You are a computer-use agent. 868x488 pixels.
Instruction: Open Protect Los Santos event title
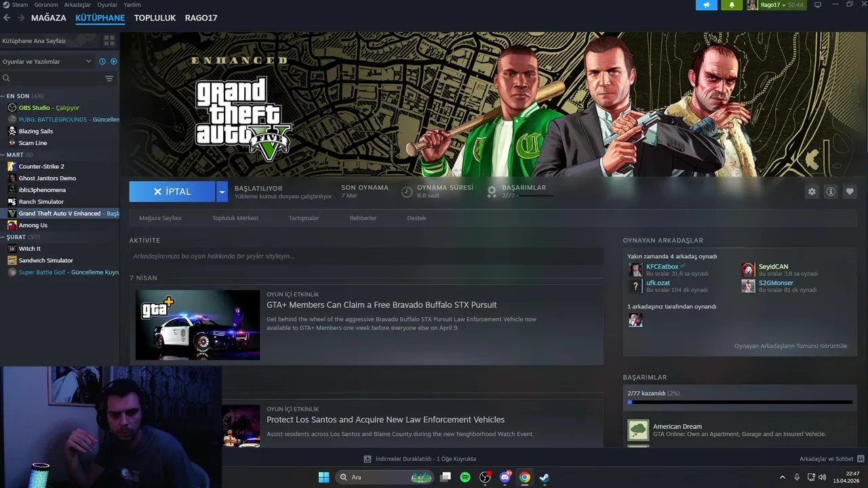tap(385, 420)
